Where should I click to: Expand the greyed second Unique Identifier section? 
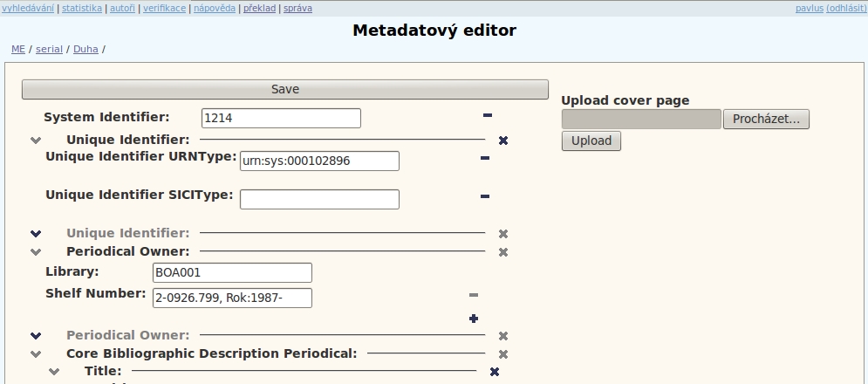pyautogui.click(x=36, y=234)
